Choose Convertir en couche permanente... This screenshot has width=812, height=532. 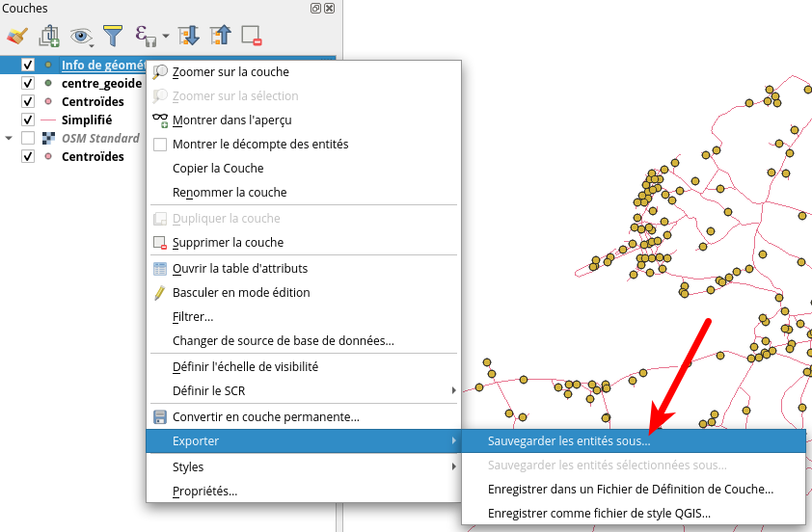coord(304,417)
